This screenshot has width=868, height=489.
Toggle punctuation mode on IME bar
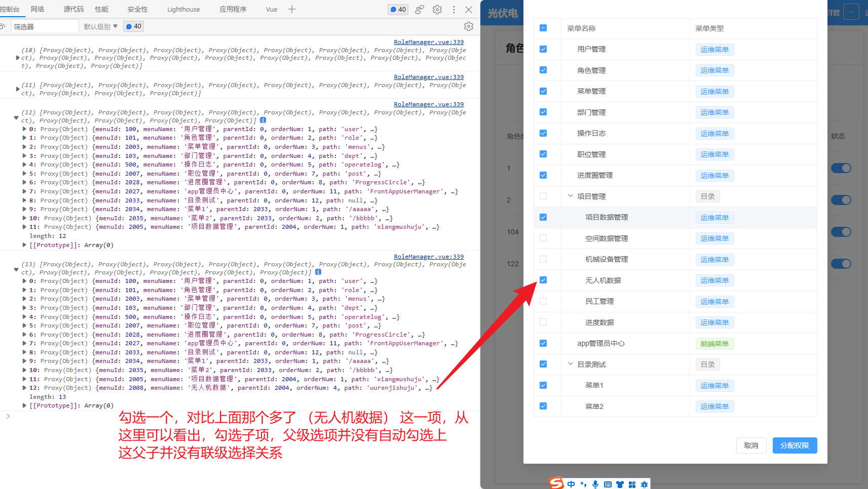(x=583, y=484)
